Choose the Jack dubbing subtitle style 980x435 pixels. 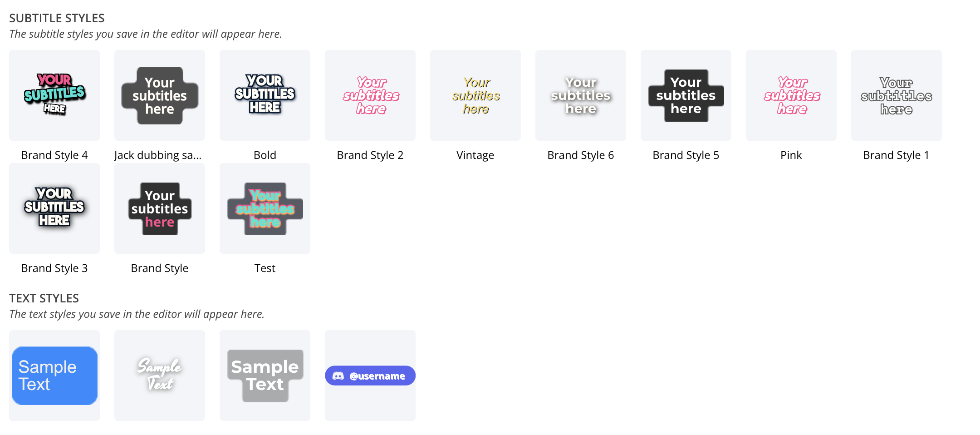click(160, 95)
